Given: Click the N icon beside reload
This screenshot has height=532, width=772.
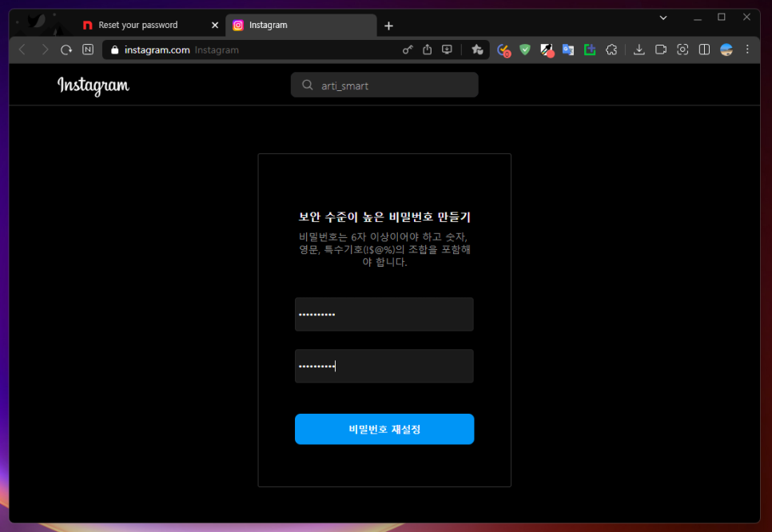Looking at the screenshot, I should (x=88, y=50).
